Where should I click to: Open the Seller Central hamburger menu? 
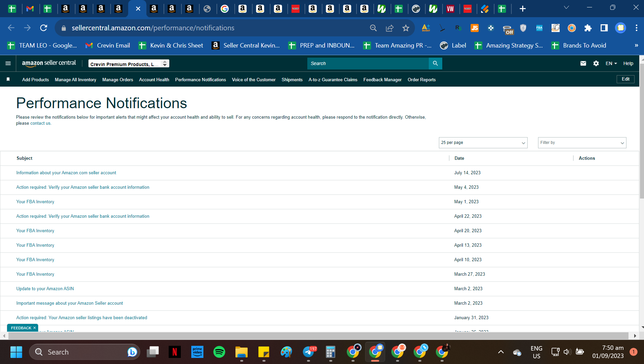coord(8,63)
